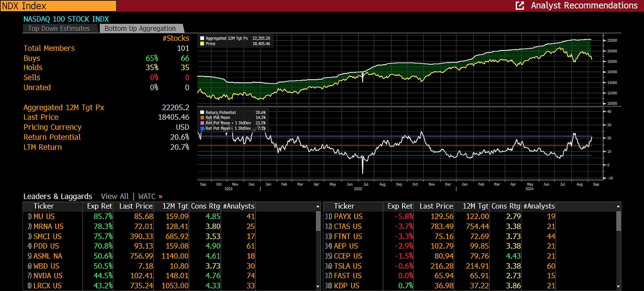The image size is (644, 291).
Task: Switch to Top Down Estimates tab
Action: (x=59, y=28)
